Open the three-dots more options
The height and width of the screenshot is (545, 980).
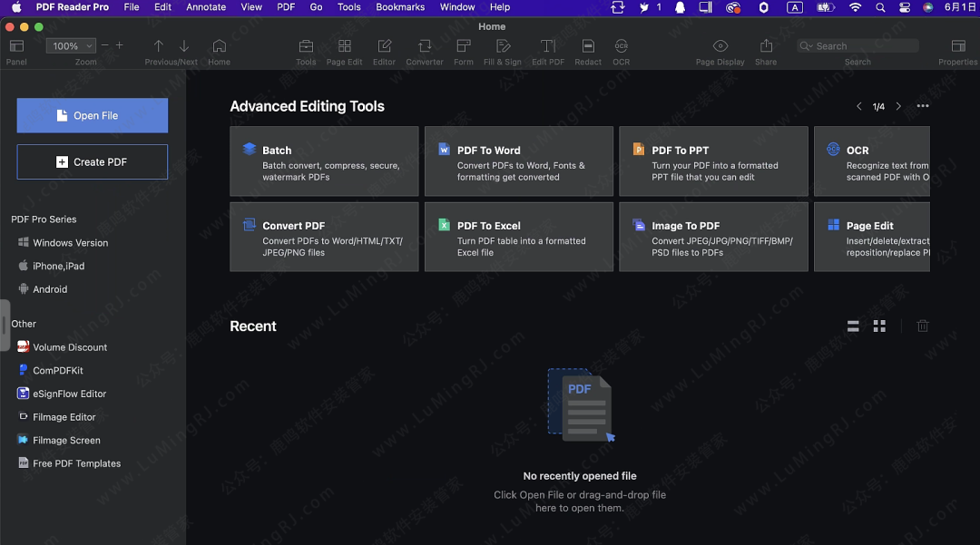[x=923, y=106]
